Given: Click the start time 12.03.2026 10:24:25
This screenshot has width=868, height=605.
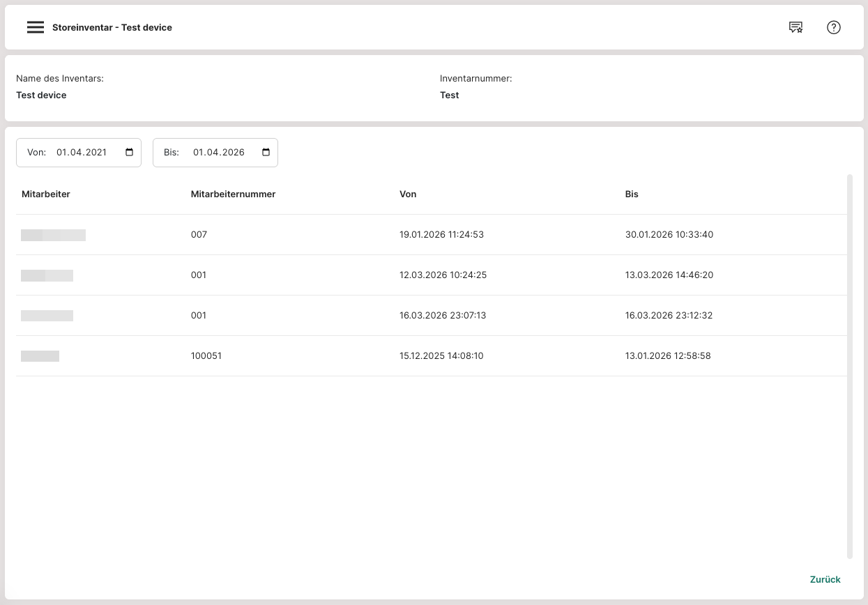Looking at the screenshot, I should point(443,275).
